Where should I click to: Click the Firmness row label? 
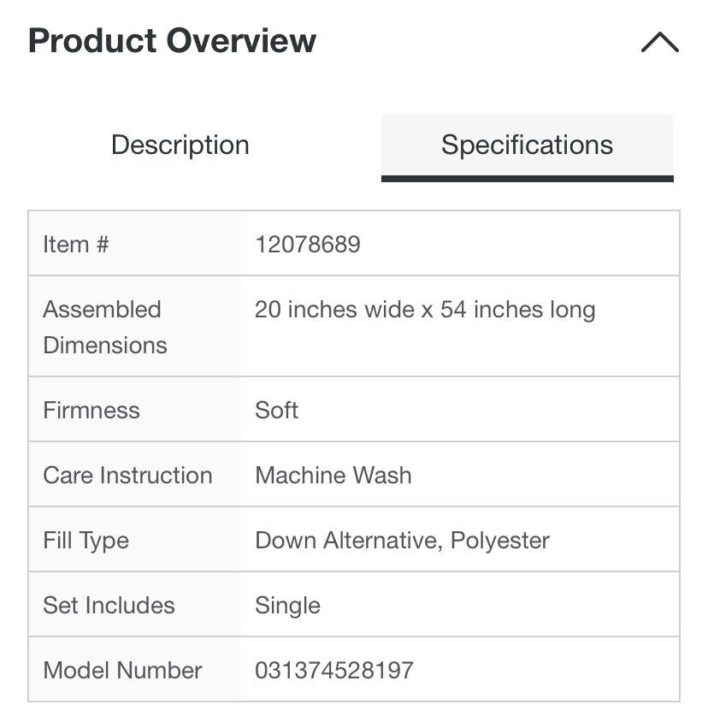(91, 410)
